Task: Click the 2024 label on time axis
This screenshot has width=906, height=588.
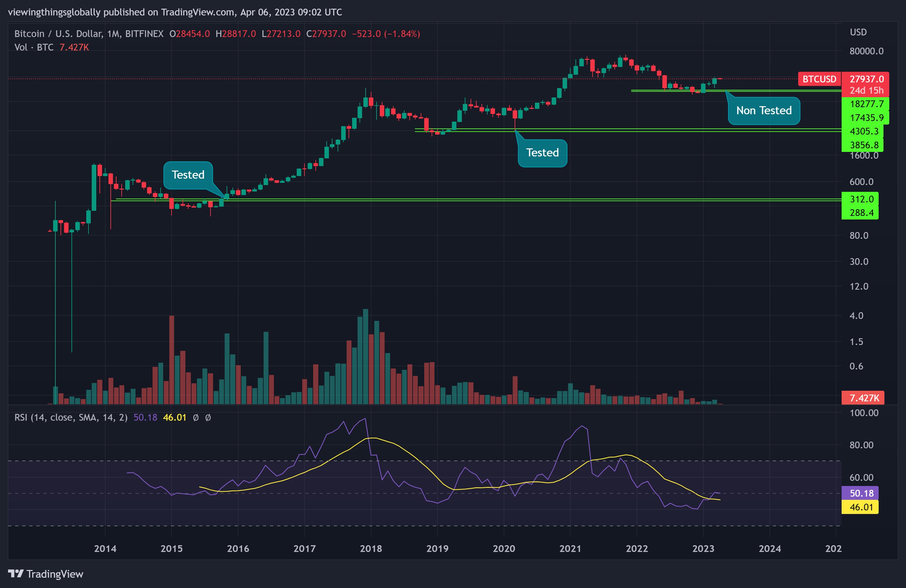Action: 770,548
